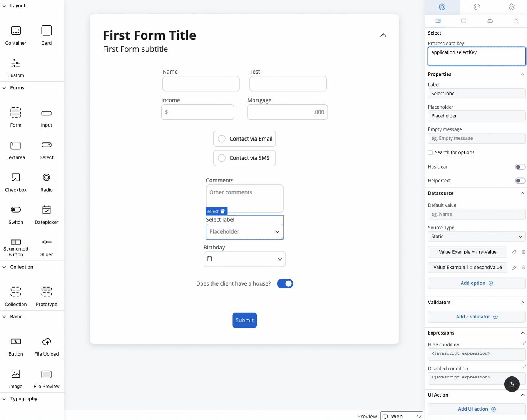Collapse the Typography section

(5, 399)
